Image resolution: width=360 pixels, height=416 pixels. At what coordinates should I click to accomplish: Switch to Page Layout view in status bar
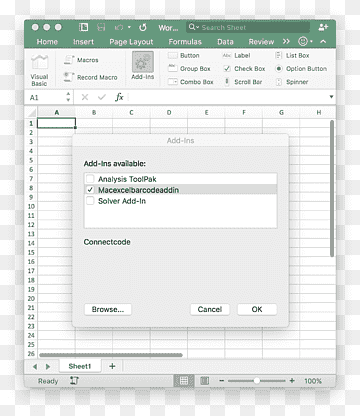[204, 381]
